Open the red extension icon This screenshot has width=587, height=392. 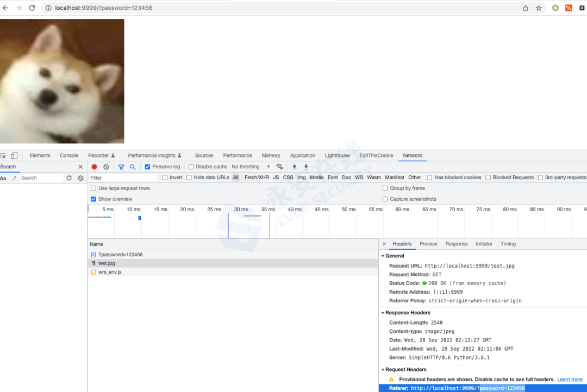point(569,8)
